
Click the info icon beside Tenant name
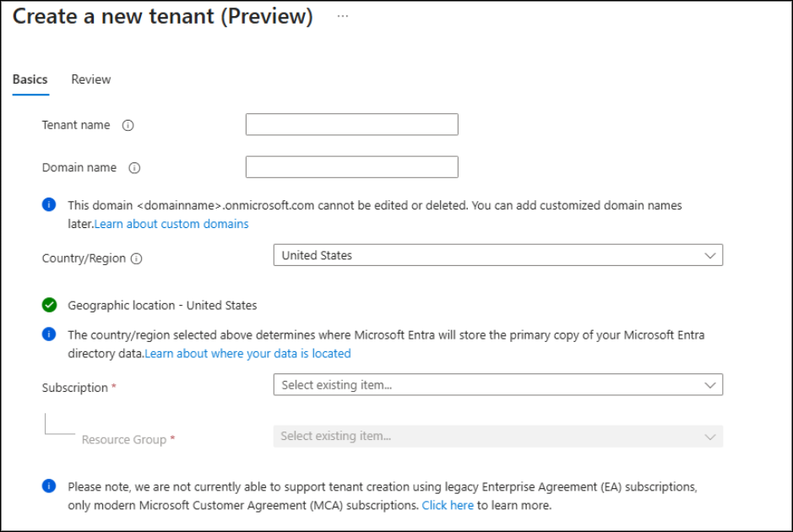[x=128, y=125]
